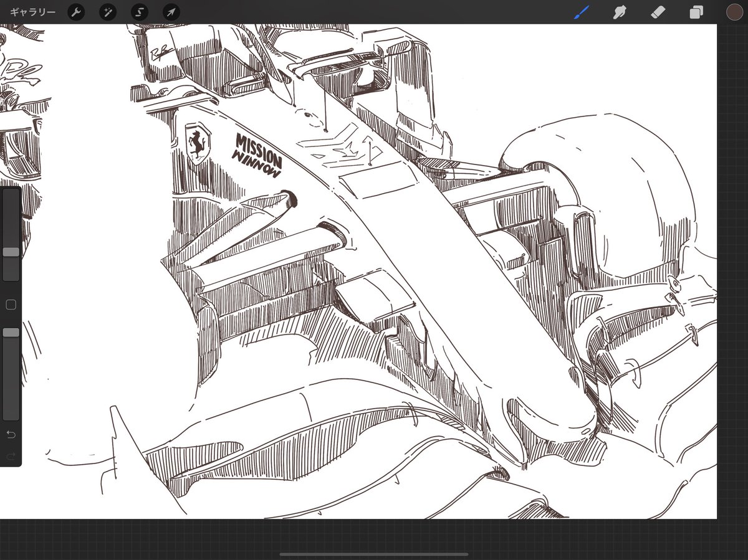Select the Eraser tool
The width and height of the screenshot is (748, 560).
tap(658, 12)
